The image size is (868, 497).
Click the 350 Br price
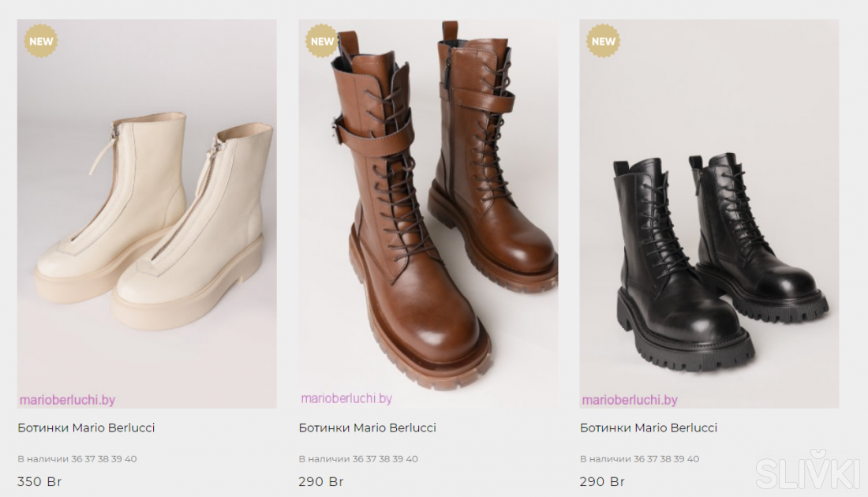click(39, 481)
